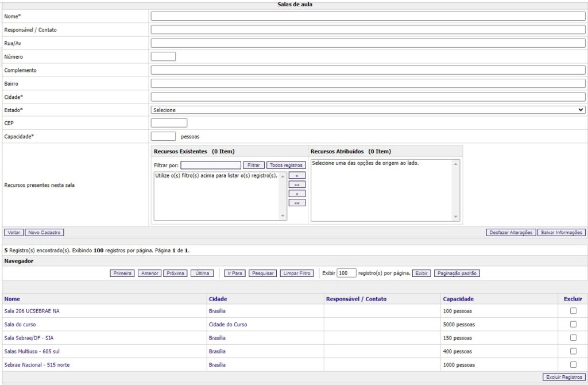Viewport: 588px width, 385px height.
Task: Click the Recursos Atribuídos list scrollbar
Action: 456,190
